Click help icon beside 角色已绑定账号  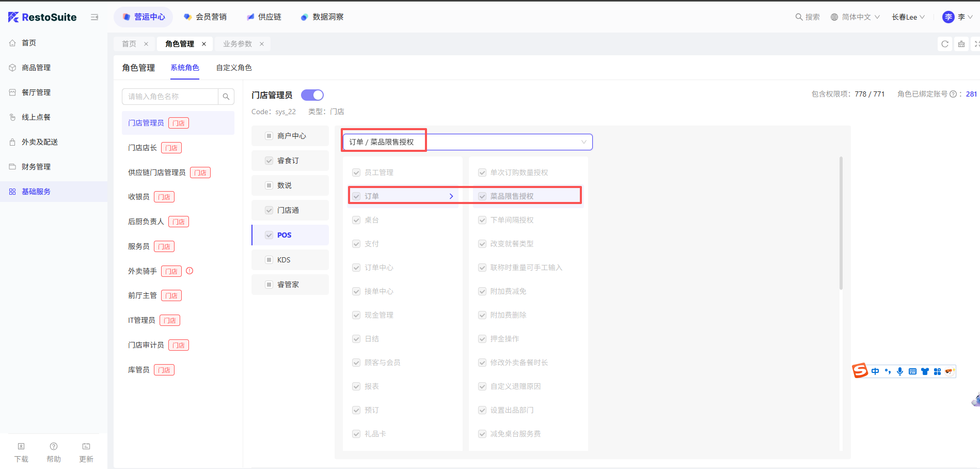(953, 94)
